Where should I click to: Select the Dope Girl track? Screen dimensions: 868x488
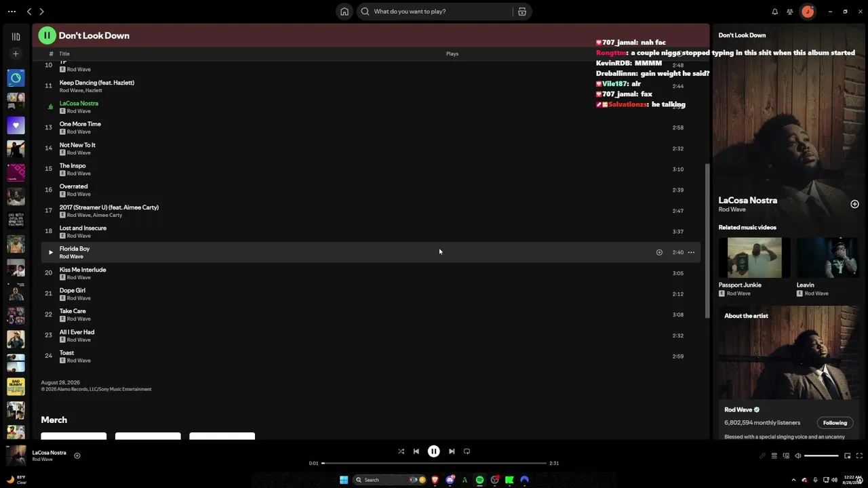[x=370, y=294]
